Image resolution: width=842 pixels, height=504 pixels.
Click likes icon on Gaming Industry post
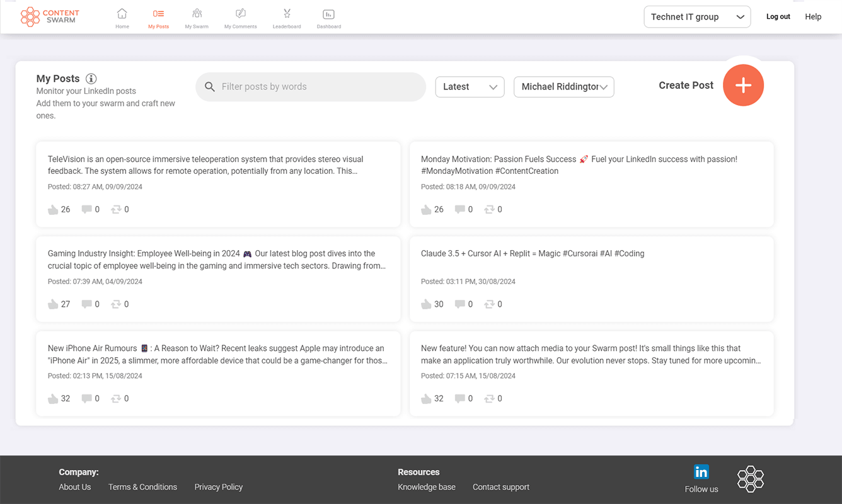(53, 304)
